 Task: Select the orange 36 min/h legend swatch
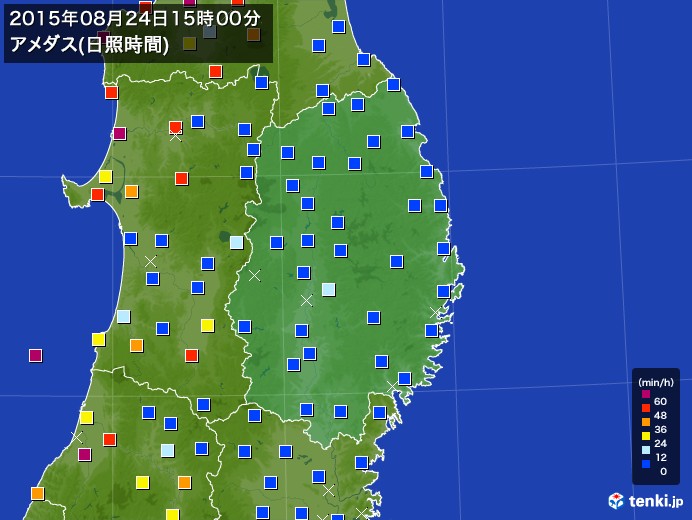pyautogui.click(x=646, y=422)
